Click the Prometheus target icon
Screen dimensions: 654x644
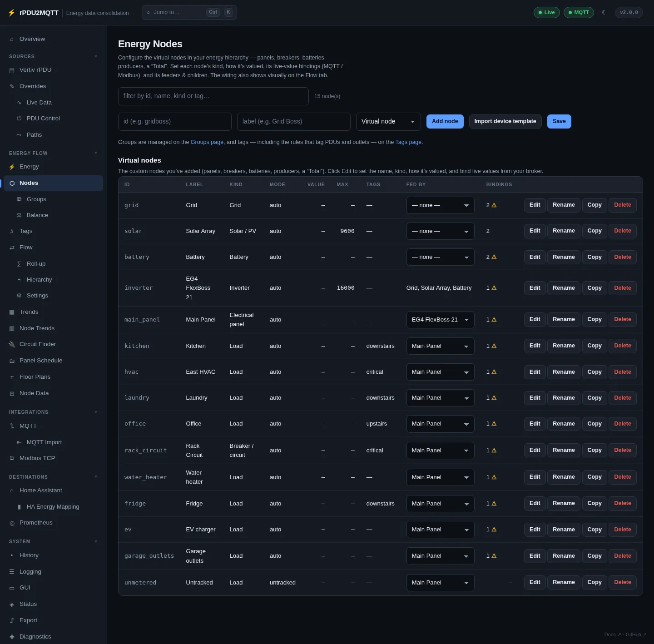(x=12, y=523)
